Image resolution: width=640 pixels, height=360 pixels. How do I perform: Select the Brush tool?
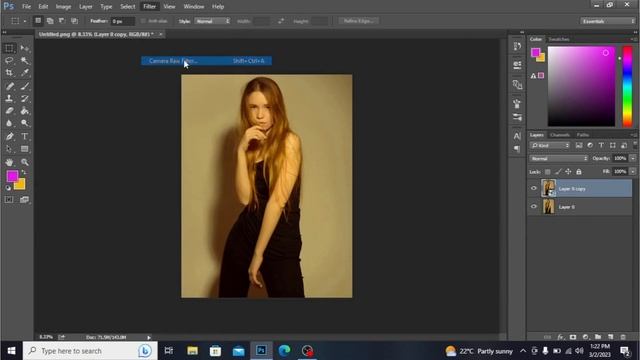pyautogui.click(x=24, y=86)
